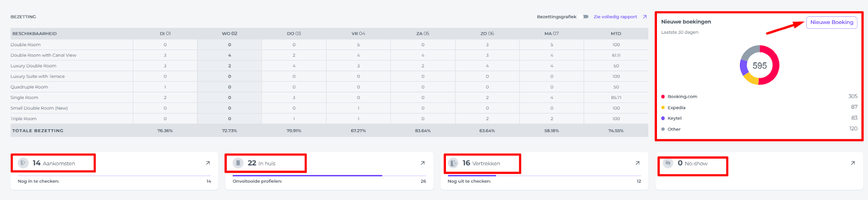868x200 pixels.
Task: Click the No-show eye-slash icon
Action: pyautogui.click(x=668, y=163)
